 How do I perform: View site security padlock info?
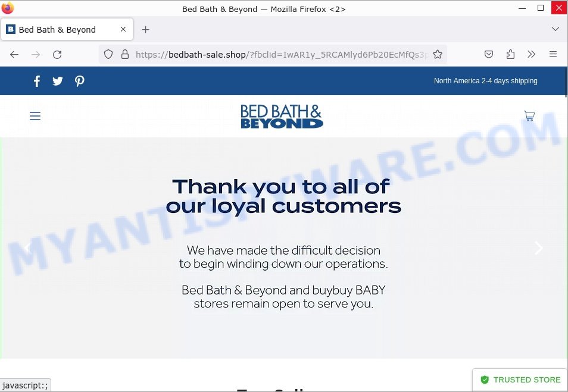pos(125,54)
